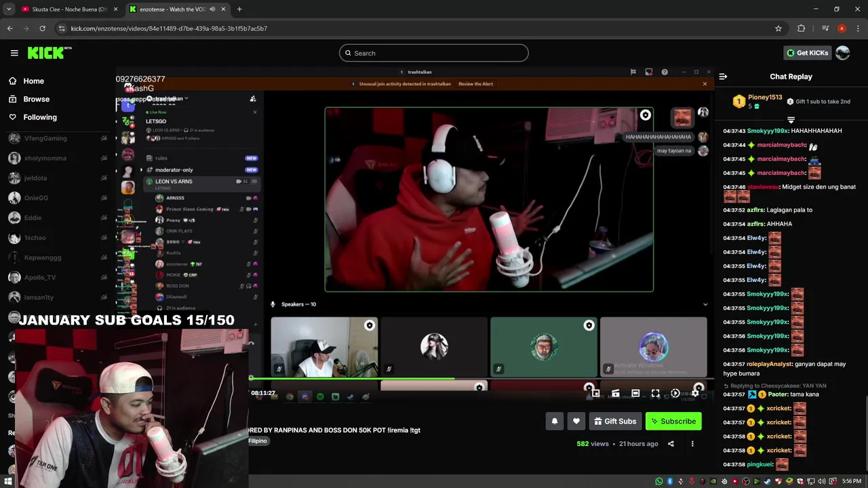This screenshot has width=868, height=488.
Task: Collapse the Chat Replay panel
Action: tap(723, 77)
